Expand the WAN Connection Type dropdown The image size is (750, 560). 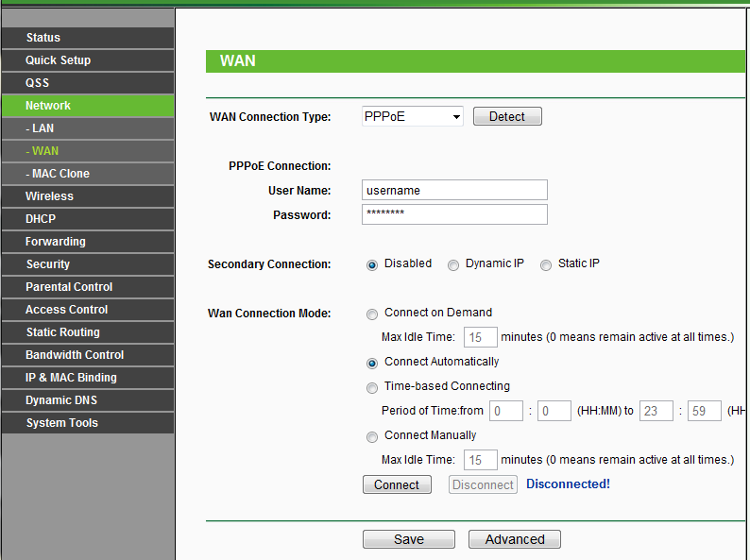[412, 116]
